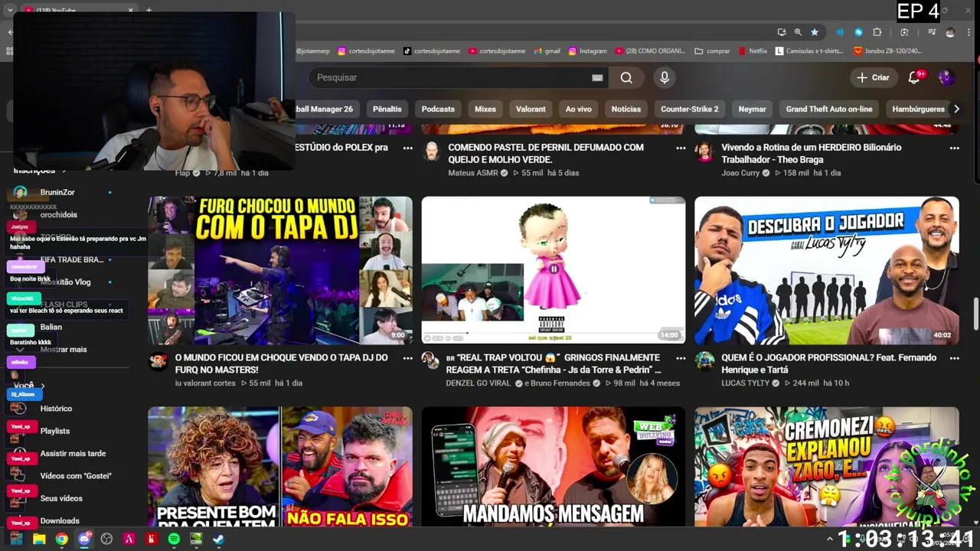The image size is (980, 551).
Task: Open Instagram bookmark in bookmarks bar
Action: click(587, 51)
